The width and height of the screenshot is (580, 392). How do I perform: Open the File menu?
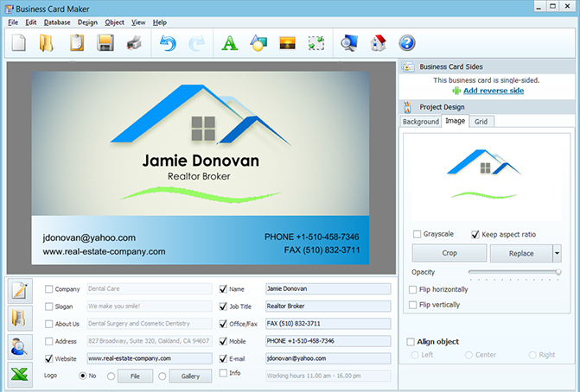click(13, 22)
